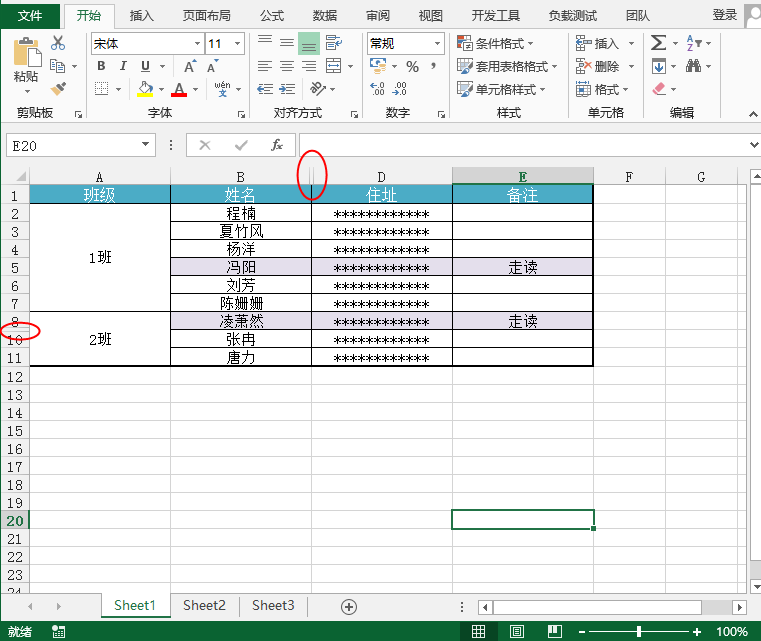761x641 pixels.
Task: Switch to 视图 ribbon tab
Action: (x=430, y=16)
